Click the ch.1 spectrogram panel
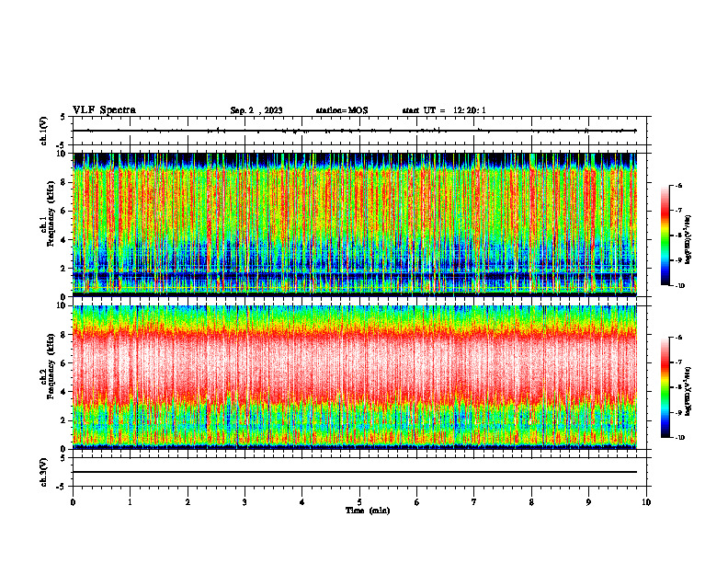Screen dimensions: 728x563 pyautogui.click(x=355, y=224)
